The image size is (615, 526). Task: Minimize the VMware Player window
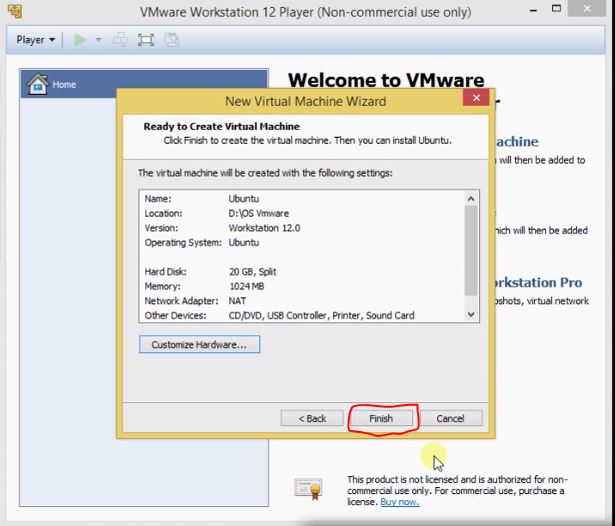tap(533, 10)
